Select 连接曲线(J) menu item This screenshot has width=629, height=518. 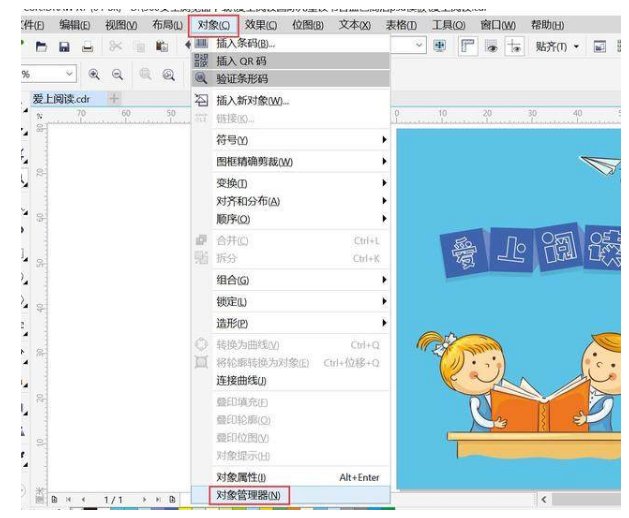[291, 380]
